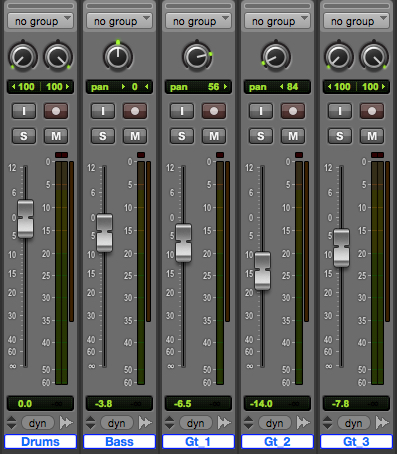Click the Gt_2 volume fader handle
Image resolution: width=397 pixels, height=454 pixels.
tap(263, 271)
